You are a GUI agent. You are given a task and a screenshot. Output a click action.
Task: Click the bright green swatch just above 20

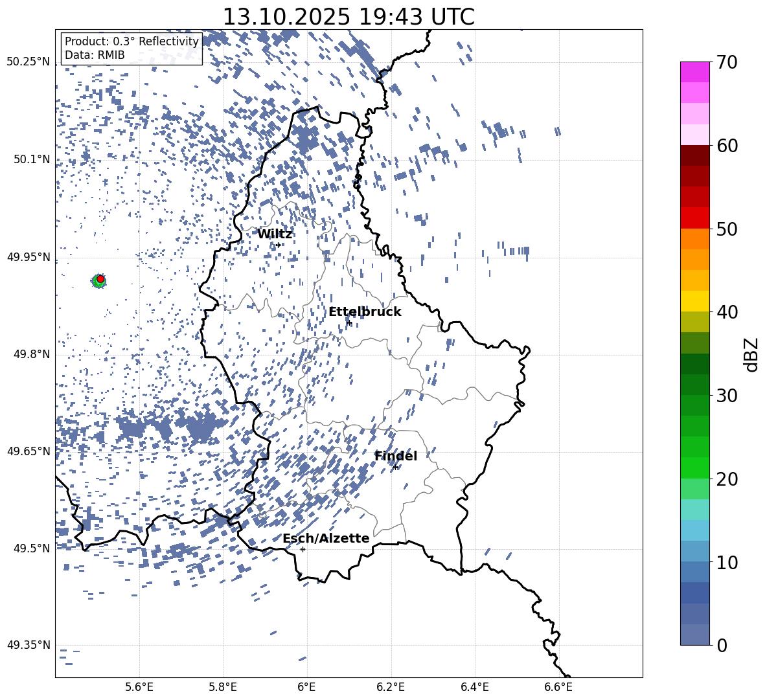coord(695,468)
